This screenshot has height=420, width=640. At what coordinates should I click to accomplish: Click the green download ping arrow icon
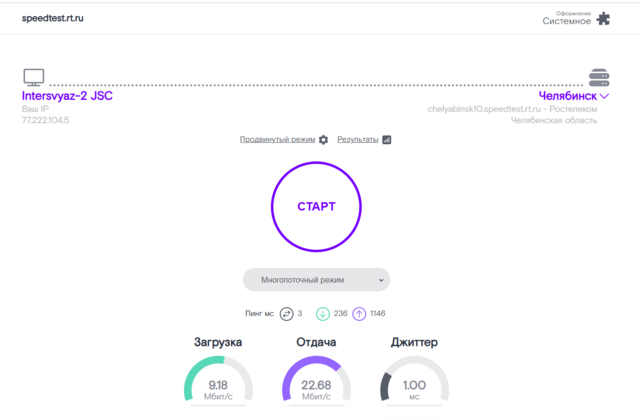point(323,313)
